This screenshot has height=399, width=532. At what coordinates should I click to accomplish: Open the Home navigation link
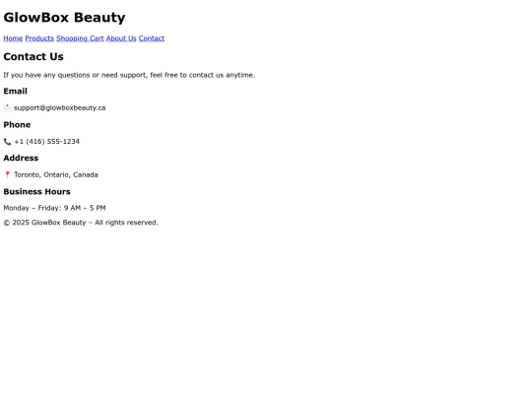tap(13, 38)
